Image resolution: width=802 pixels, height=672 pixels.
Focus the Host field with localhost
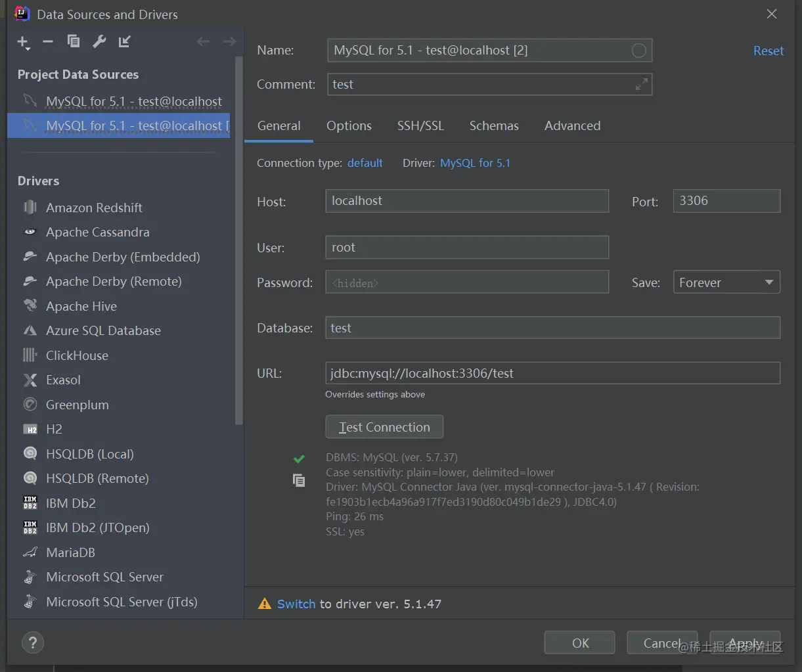pyautogui.click(x=467, y=201)
